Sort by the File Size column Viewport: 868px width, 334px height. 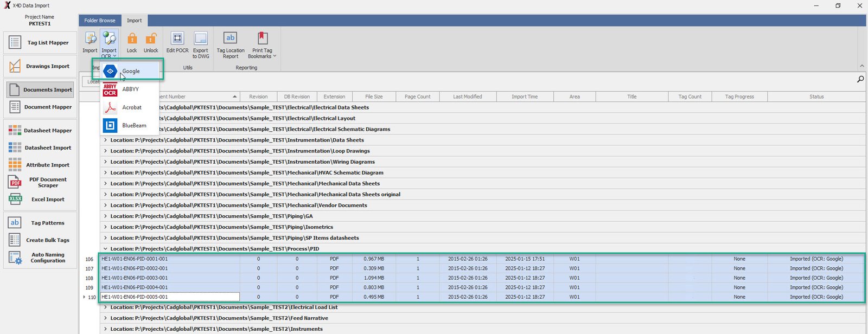pos(374,97)
